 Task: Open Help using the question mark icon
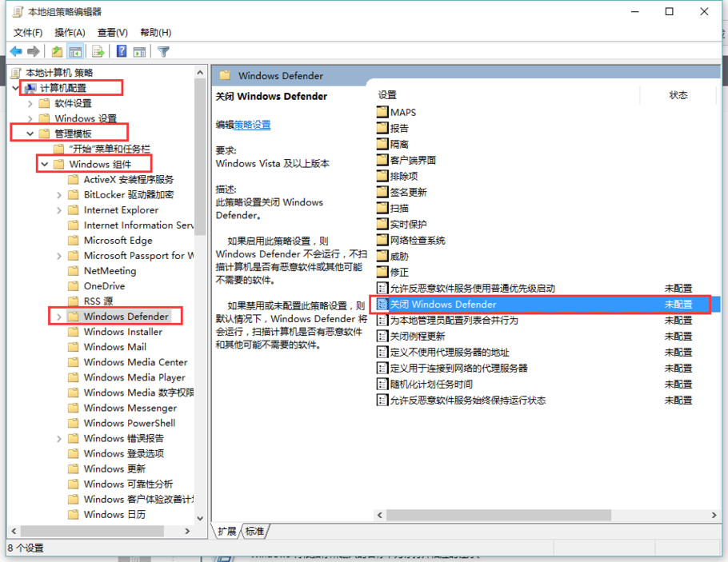[x=122, y=52]
